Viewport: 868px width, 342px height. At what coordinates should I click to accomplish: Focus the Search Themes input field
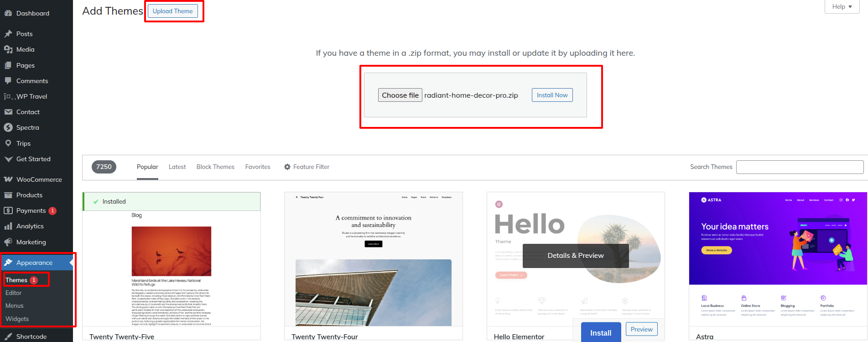click(800, 167)
